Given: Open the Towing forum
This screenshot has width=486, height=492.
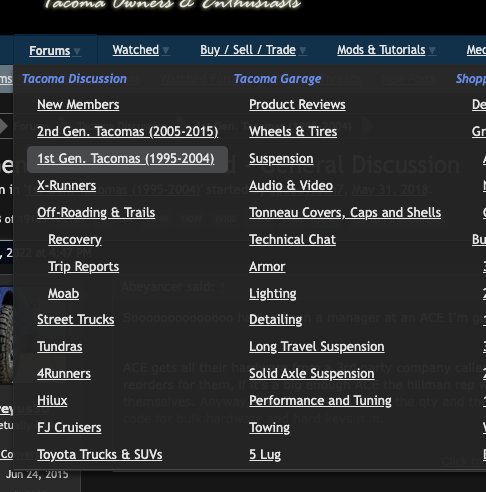Looking at the screenshot, I should tap(269, 428).
